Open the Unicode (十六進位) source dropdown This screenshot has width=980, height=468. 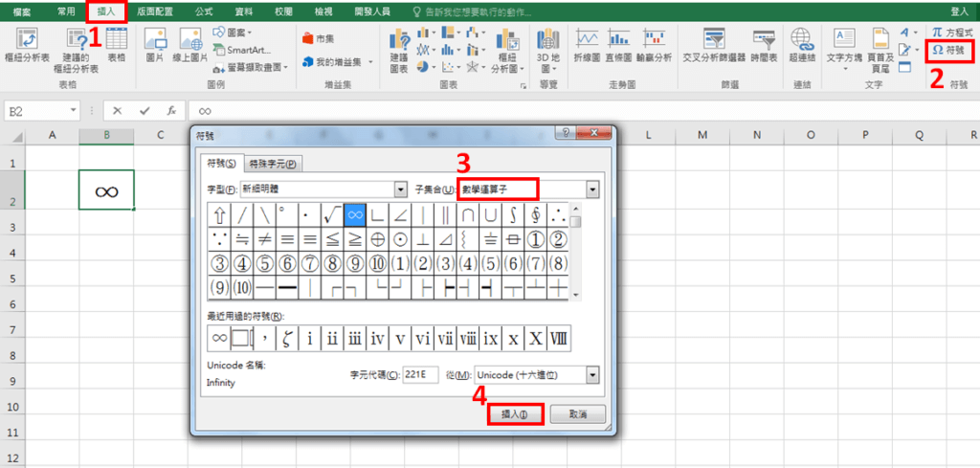point(592,375)
